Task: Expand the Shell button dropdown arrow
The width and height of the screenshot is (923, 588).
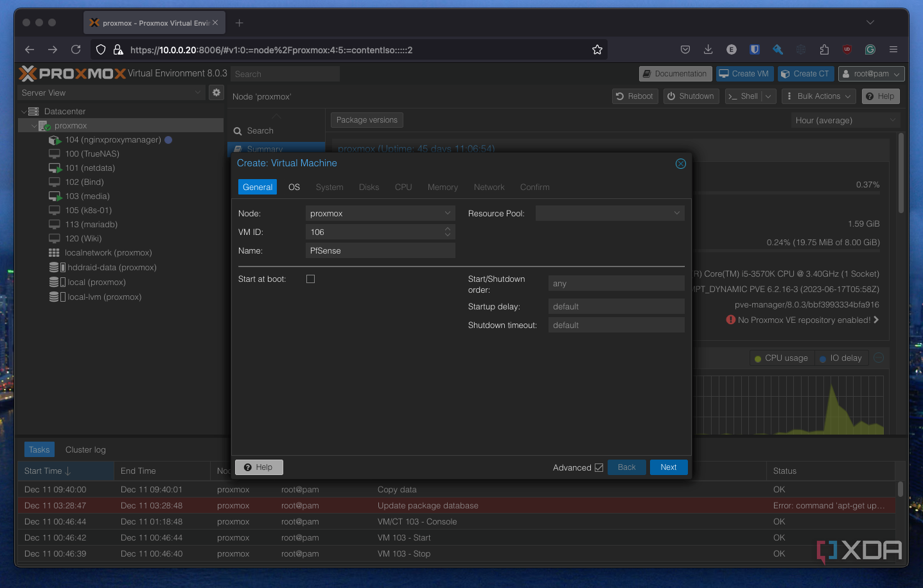Action: tap(769, 96)
